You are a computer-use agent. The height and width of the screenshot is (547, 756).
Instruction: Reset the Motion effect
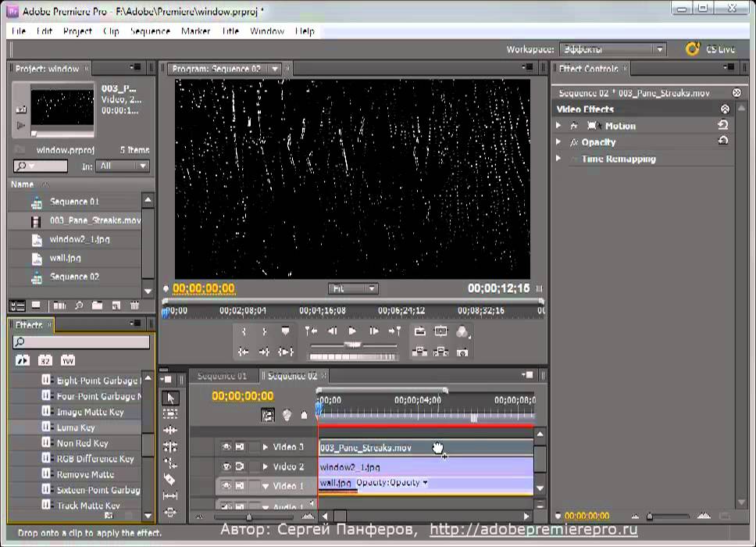[x=722, y=125]
